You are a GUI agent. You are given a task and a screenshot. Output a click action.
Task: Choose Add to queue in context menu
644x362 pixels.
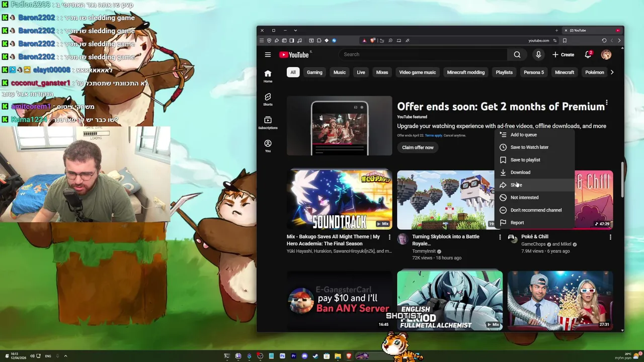click(534, 135)
